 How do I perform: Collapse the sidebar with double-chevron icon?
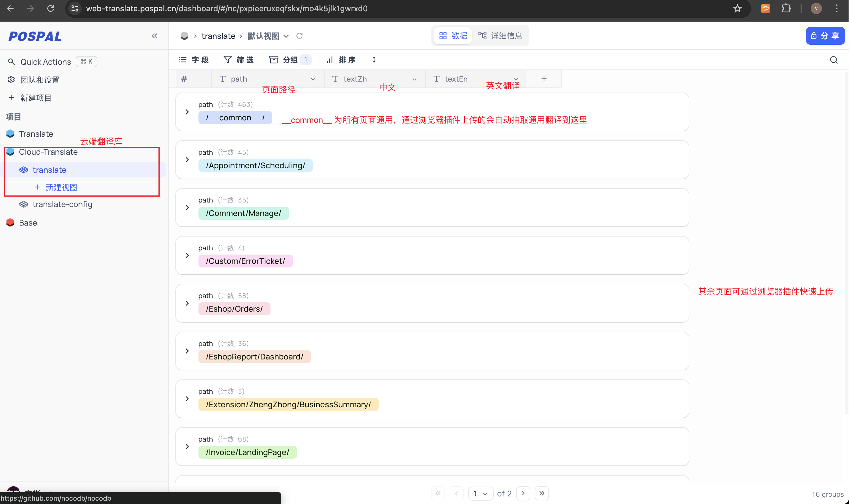pos(154,36)
